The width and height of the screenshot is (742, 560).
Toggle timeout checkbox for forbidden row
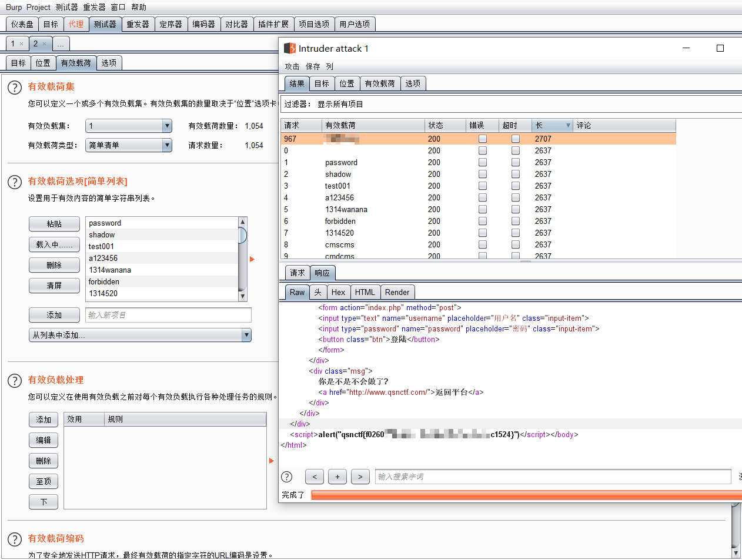tap(516, 221)
